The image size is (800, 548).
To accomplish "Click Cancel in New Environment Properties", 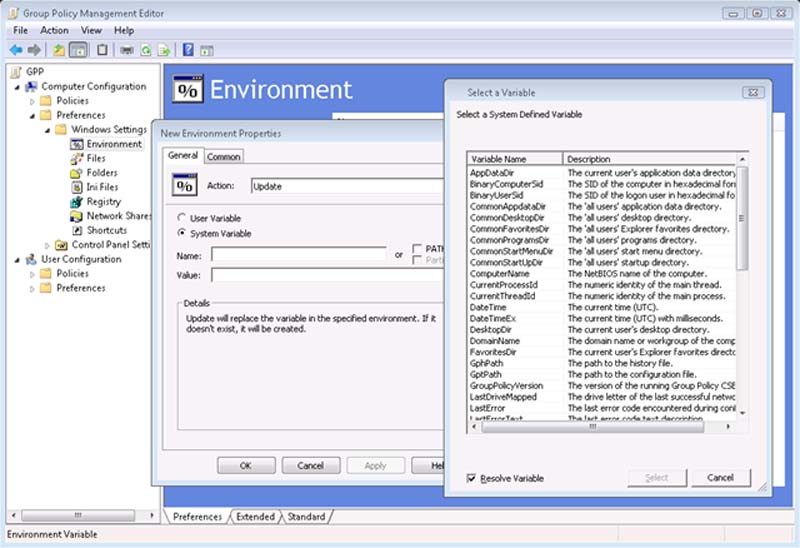I will pos(311,465).
